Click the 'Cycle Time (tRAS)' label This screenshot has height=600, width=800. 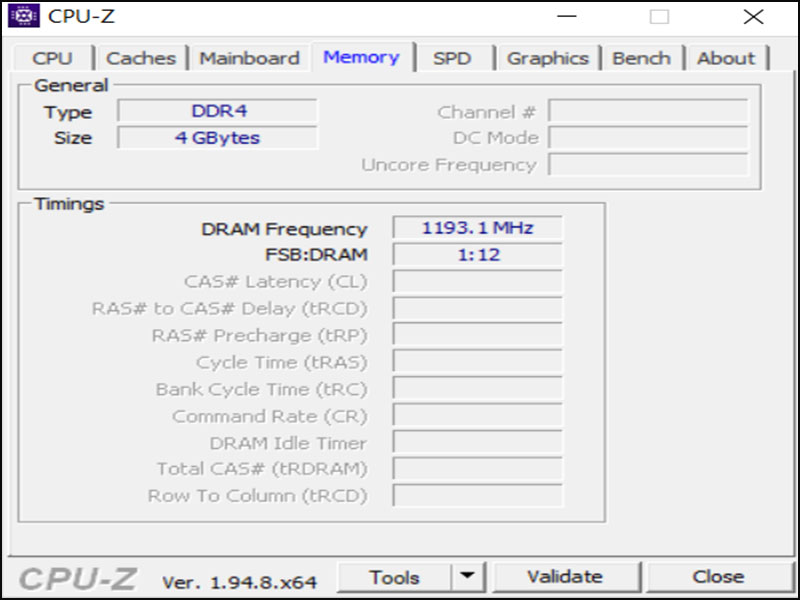pyautogui.click(x=282, y=362)
